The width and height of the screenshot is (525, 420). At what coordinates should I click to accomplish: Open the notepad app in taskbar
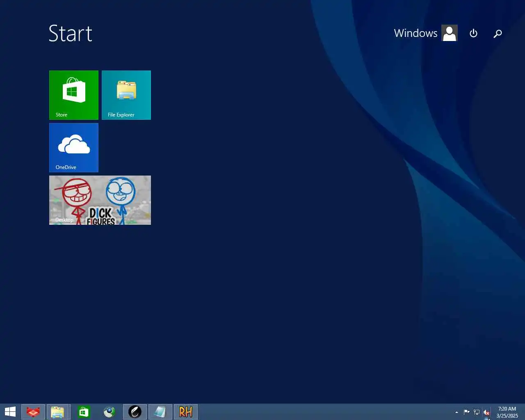(160, 412)
